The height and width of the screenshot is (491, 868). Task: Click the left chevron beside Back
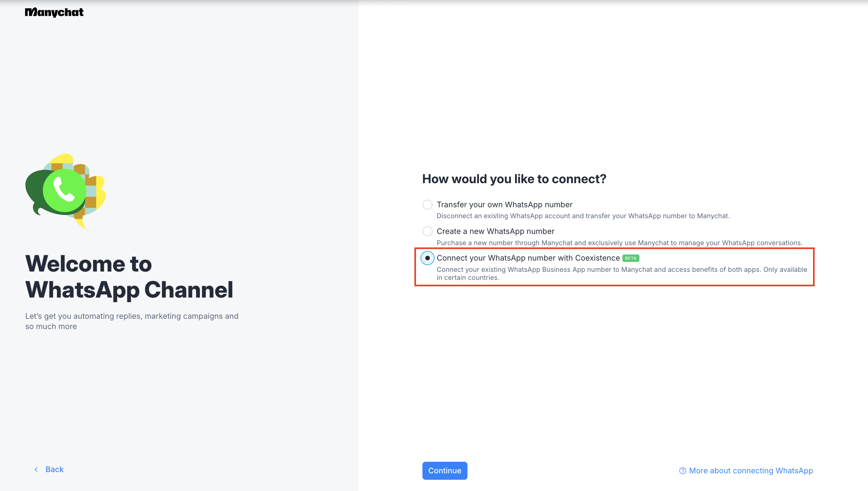(x=36, y=469)
